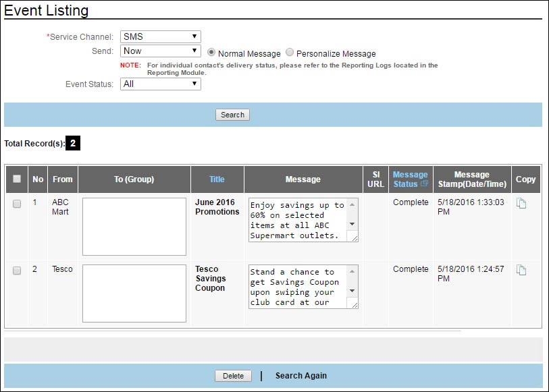
Task: Click Search Again link
Action: click(300, 376)
